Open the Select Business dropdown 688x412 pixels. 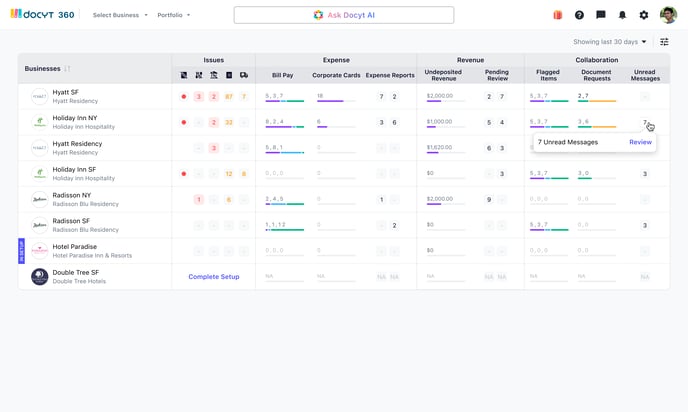click(120, 15)
